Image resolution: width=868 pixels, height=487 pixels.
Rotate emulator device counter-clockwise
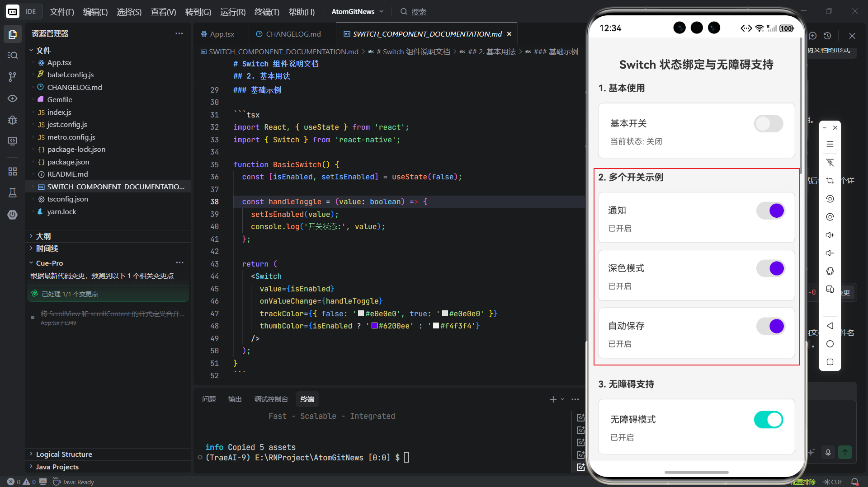pyautogui.click(x=830, y=199)
